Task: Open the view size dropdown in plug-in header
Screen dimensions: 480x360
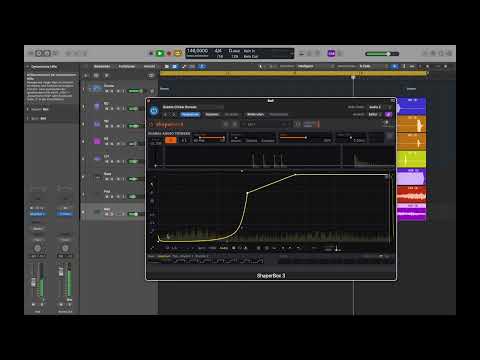Action: click(375, 114)
